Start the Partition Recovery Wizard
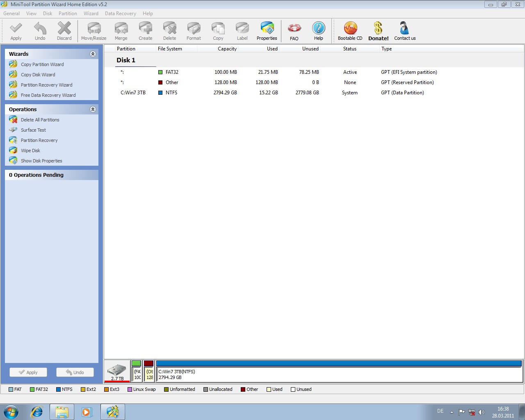Image resolution: width=525 pixels, height=420 pixels. tap(46, 85)
